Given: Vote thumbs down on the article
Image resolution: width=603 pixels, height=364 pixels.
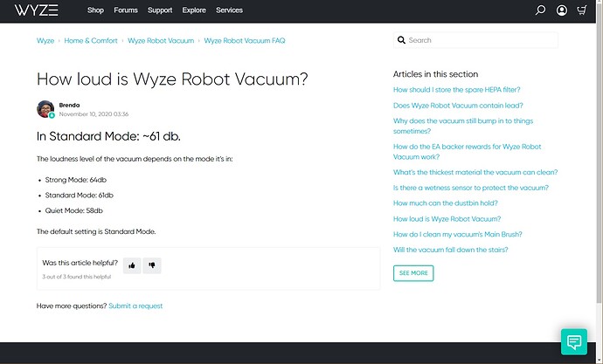Looking at the screenshot, I should (x=152, y=265).
